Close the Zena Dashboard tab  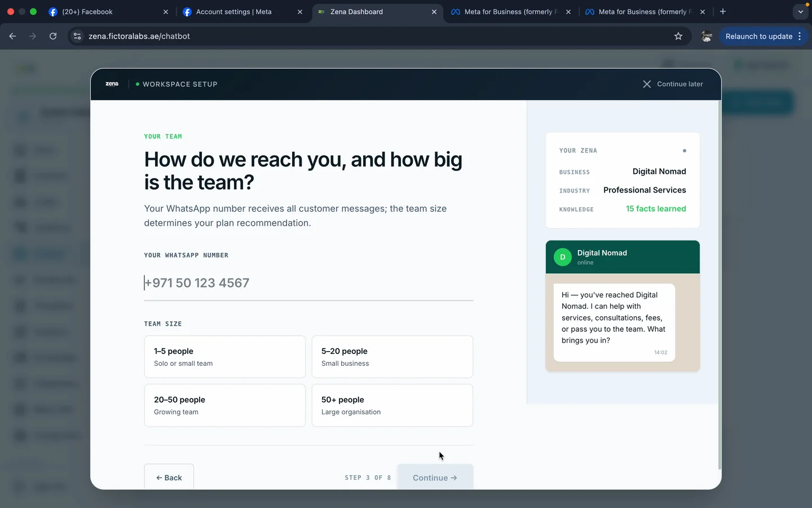(434, 12)
